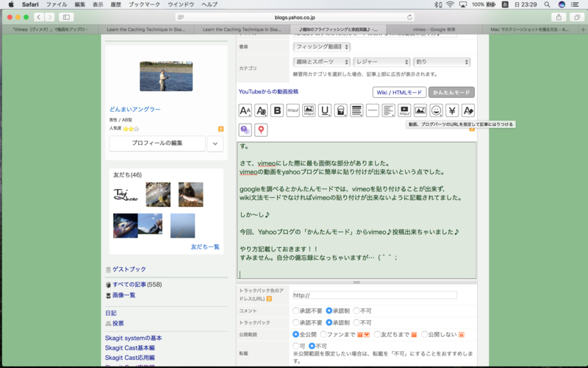Open the 履歴 menu

point(116,4)
